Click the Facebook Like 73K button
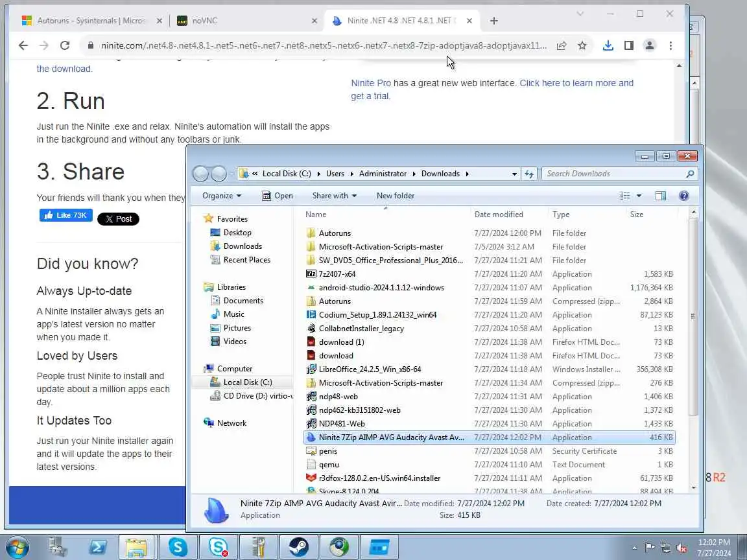747x560 pixels. pos(65,215)
